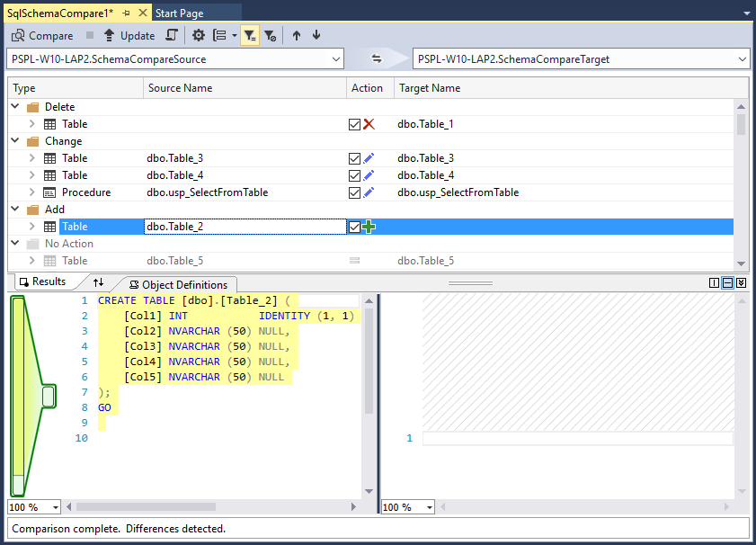The height and width of the screenshot is (545, 756).
Task: Switch to horizontal split view icon
Action: (x=727, y=282)
